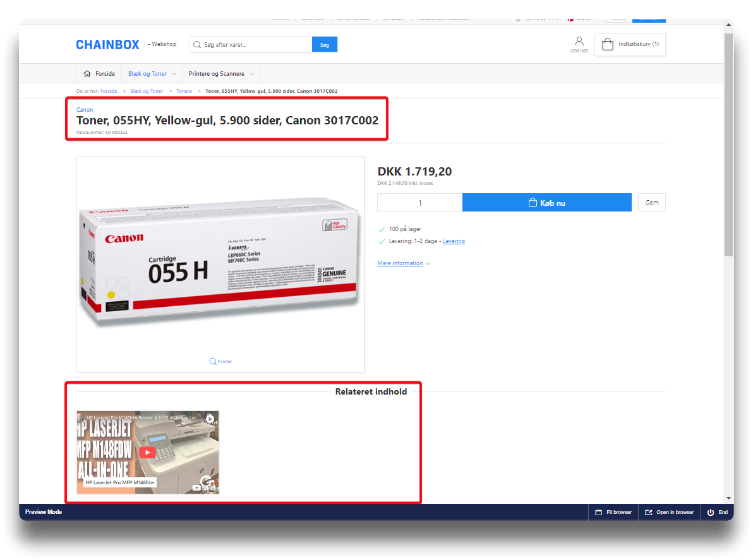This screenshot has width=753, height=560.
Task: Click the blue Søg search button
Action: tap(325, 45)
